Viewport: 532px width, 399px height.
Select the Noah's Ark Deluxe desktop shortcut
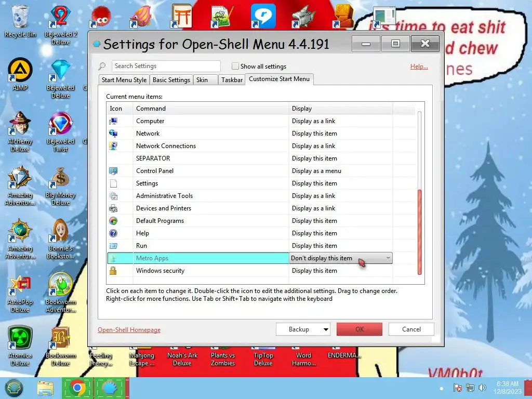click(x=182, y=357)
